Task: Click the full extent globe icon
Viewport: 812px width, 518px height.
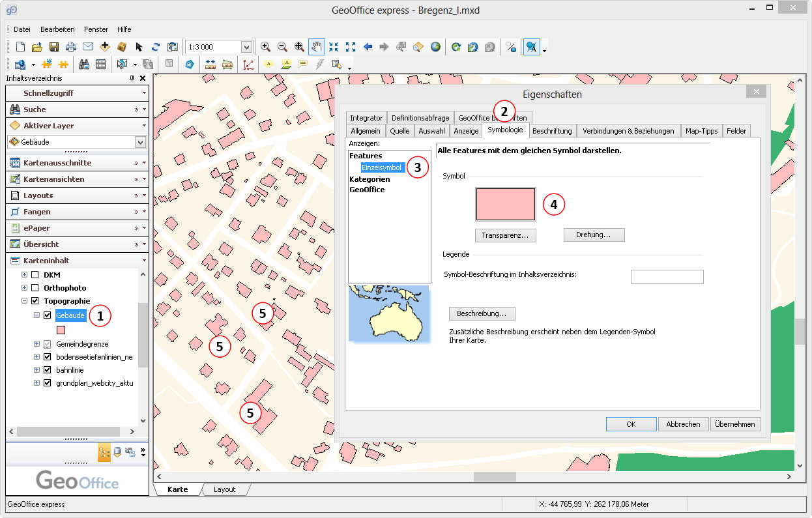Action: click(x=435, y=47)
